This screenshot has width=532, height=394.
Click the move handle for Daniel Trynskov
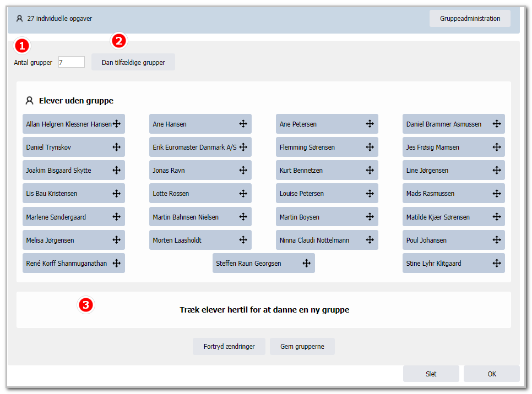[116, 147]
